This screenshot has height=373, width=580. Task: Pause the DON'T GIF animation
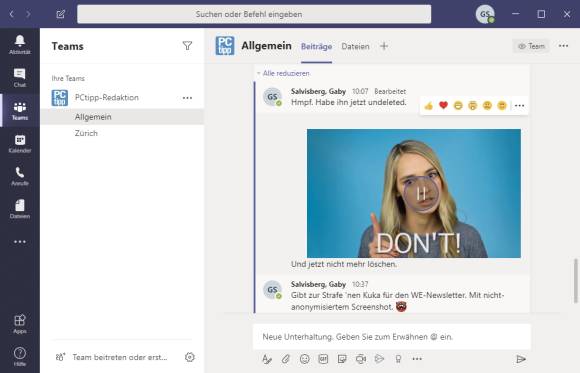coord(421,194)
